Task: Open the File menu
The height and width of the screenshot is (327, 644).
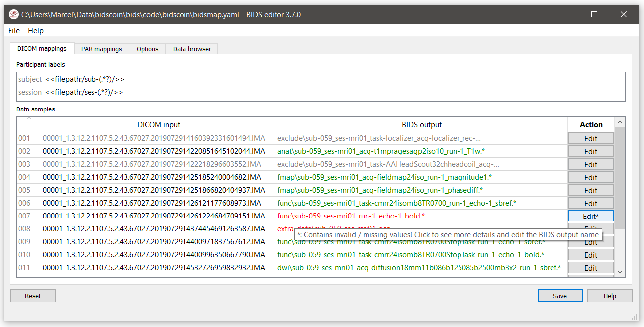Action: click(14, 31)
